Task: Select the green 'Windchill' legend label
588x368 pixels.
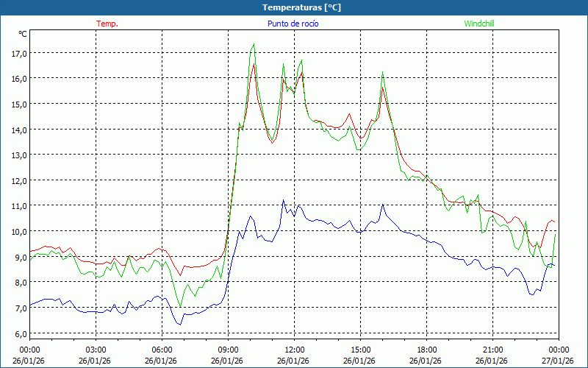Action: pyautogui.click(x=479, y=24)
